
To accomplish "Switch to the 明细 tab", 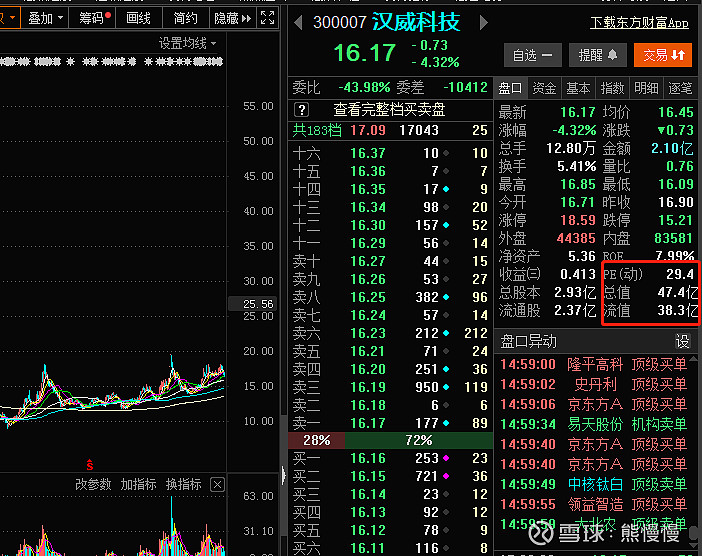I will tap(646, 88).
